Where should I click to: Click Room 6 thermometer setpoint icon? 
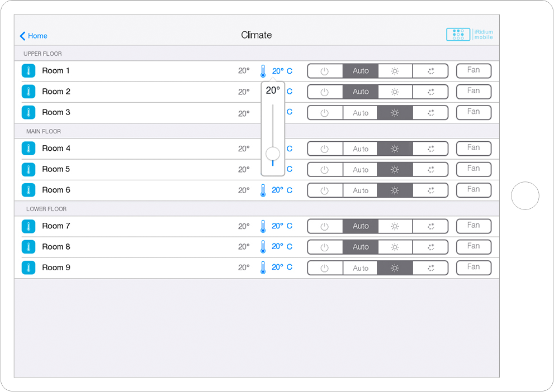coord(263,190)
